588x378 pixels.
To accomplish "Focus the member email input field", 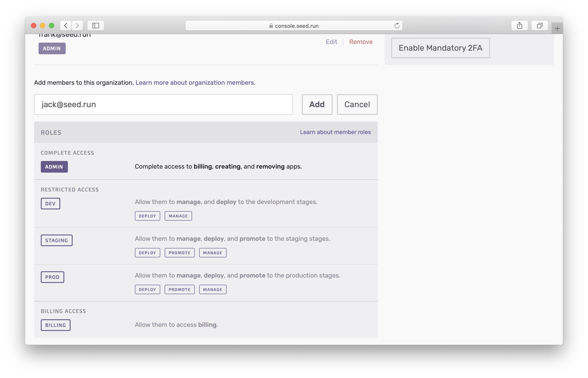I will 163,104.
